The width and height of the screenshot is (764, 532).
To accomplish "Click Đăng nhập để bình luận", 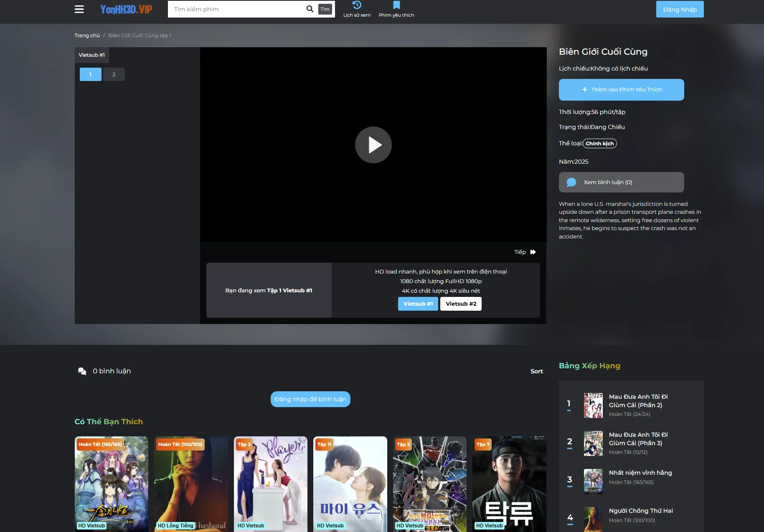I will [310, 399].
